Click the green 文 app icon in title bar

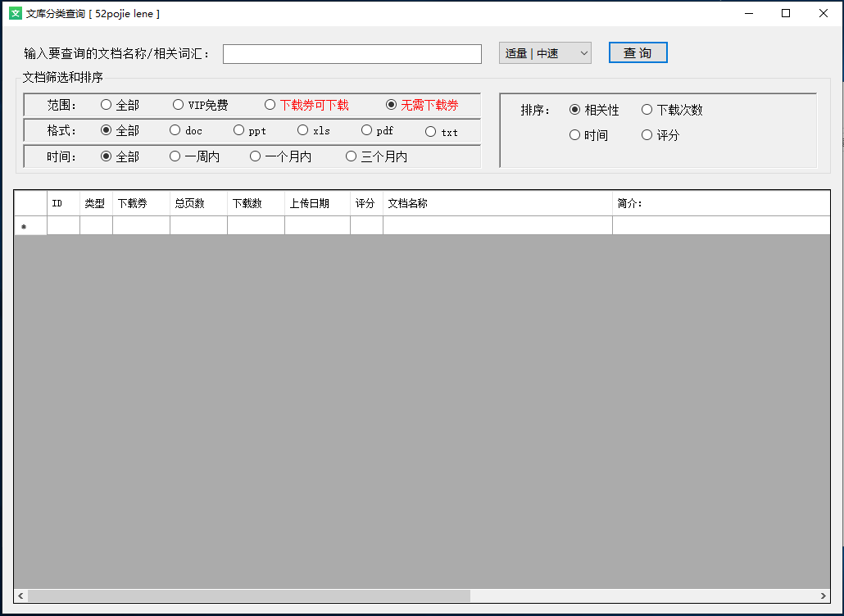point(16,13)
